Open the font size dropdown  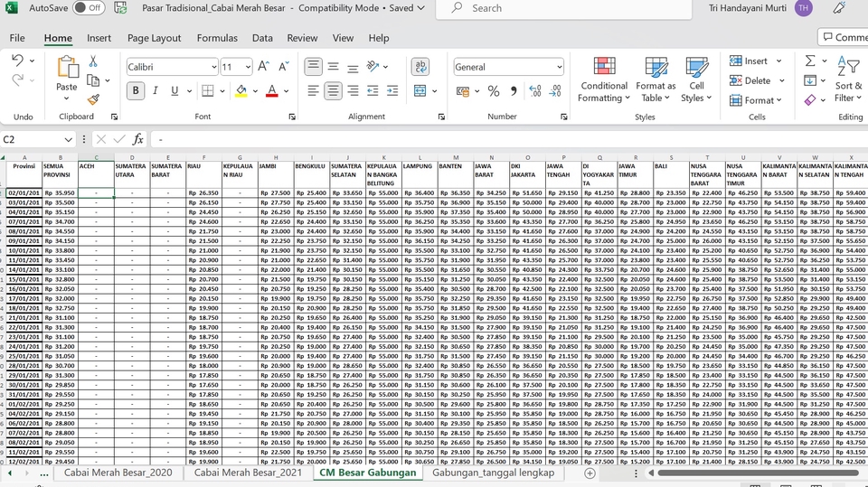coord(248,67)
